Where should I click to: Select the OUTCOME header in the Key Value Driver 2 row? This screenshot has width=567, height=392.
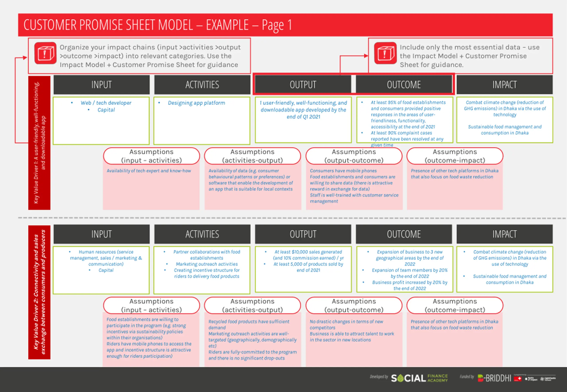(x=404, y=234)
